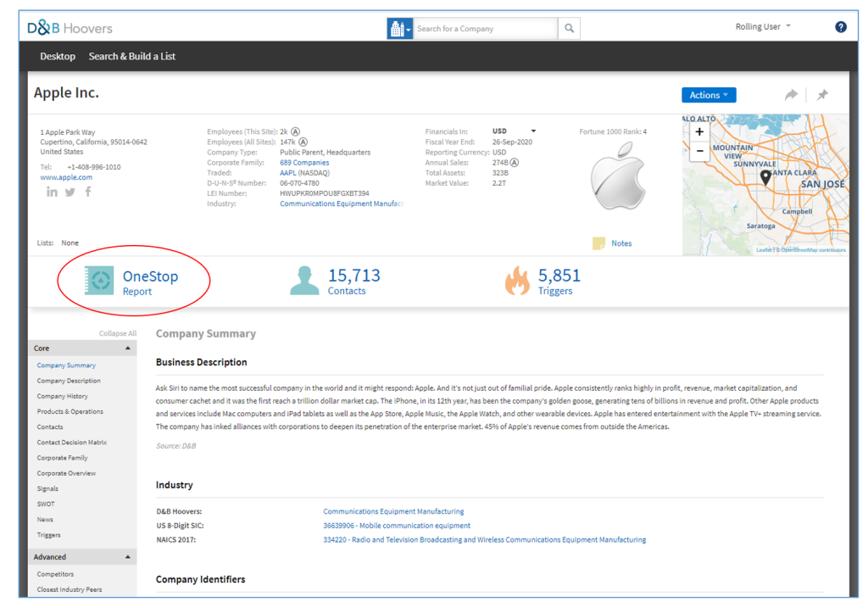Screen dimensions: 868x602
Task: Select Signals in the sidebar
Action: tap(47, 489)
